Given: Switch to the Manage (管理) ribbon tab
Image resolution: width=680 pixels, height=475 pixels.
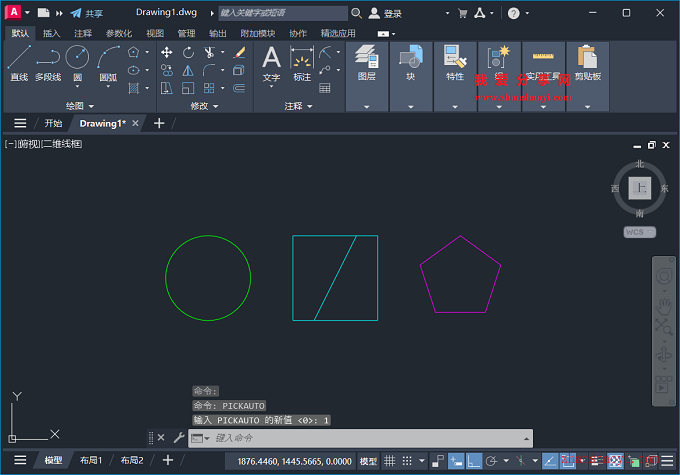Looking at the screenshot, I should coord(186,33).
